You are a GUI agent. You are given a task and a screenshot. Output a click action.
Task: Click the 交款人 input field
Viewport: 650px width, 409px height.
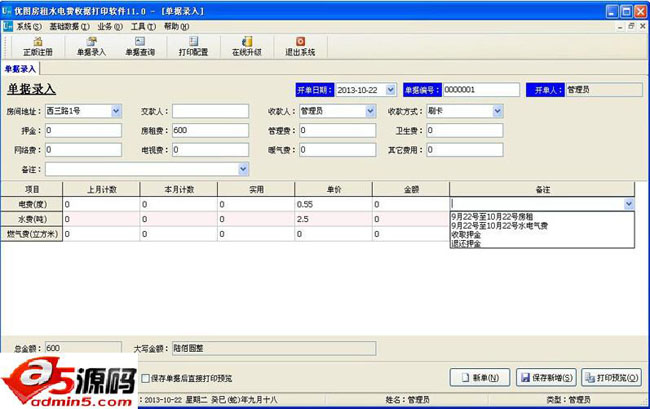click(x=211, y=111)
